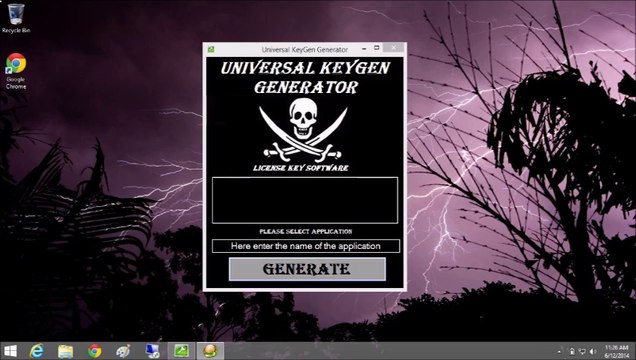Switch to the green app in taskbar
Image resolution: width=636 pixels, height=360 pixels.
tap(181, 351)
